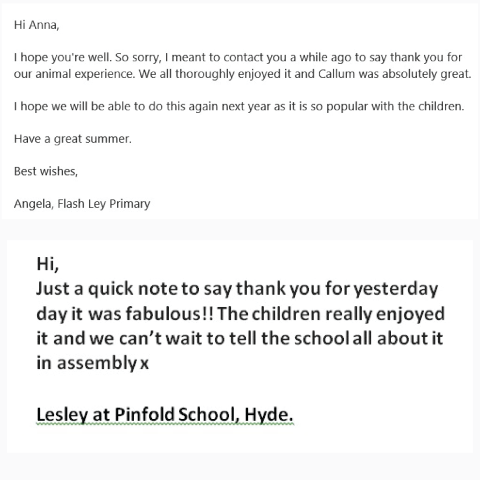Click 'popular with the children' text

(395, 106)
